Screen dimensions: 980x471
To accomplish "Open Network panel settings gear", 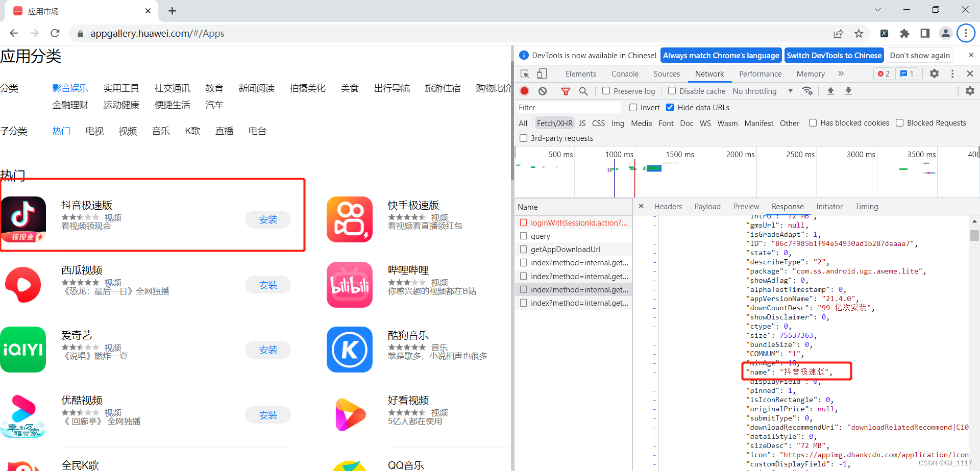I will (x=970, y=91).
